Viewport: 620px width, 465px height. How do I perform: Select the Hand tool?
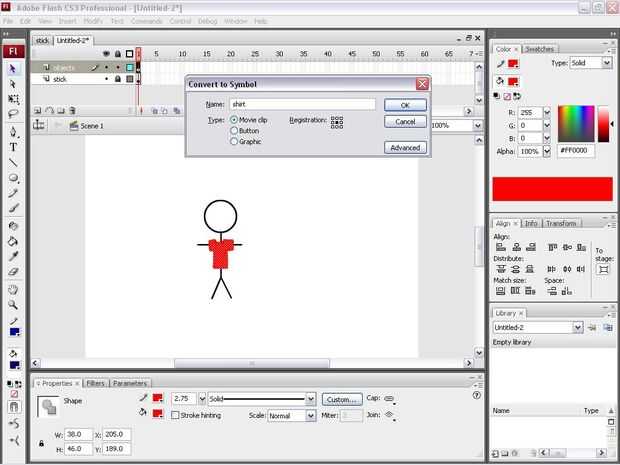tap(13, 289)
